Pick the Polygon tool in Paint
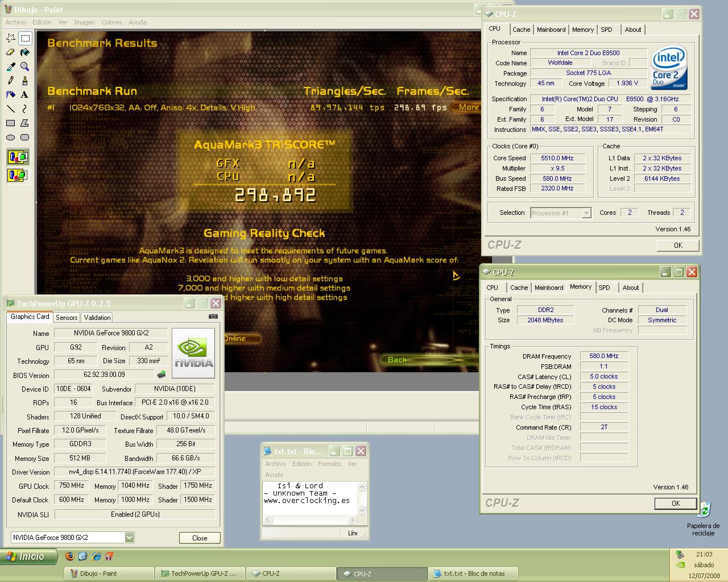 [x=25, y=123]
